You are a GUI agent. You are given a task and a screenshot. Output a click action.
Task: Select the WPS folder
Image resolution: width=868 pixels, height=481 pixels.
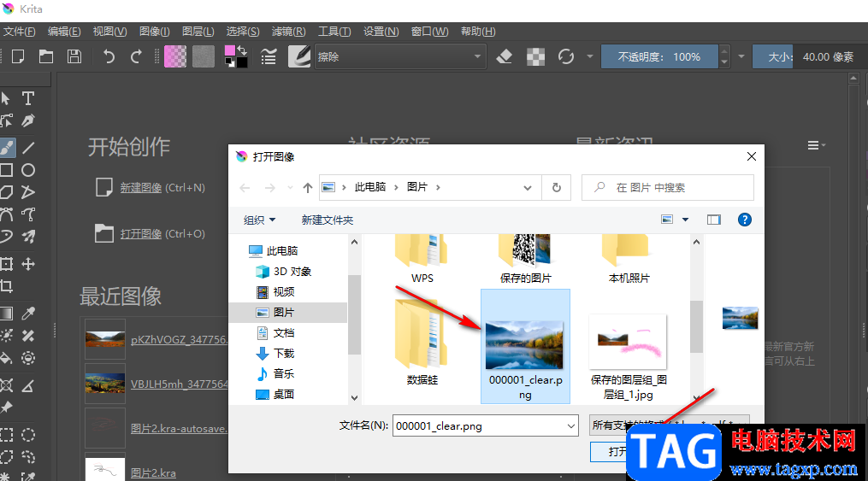422,259
